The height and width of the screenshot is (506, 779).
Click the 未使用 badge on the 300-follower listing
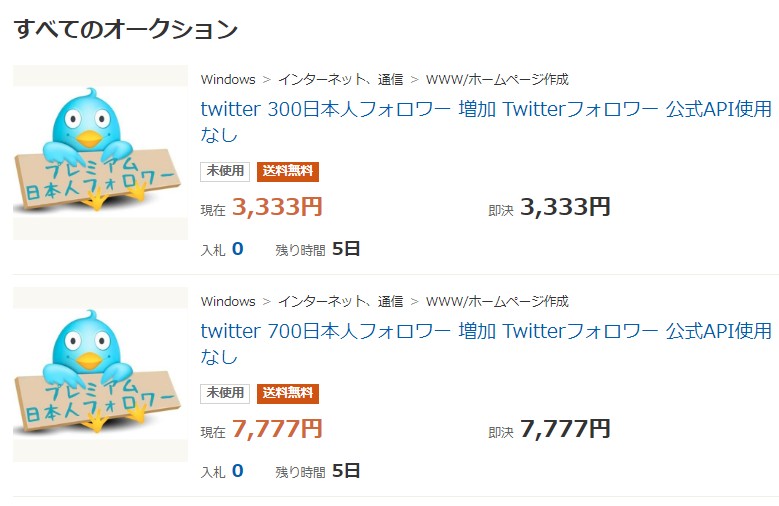coord(225,171)
